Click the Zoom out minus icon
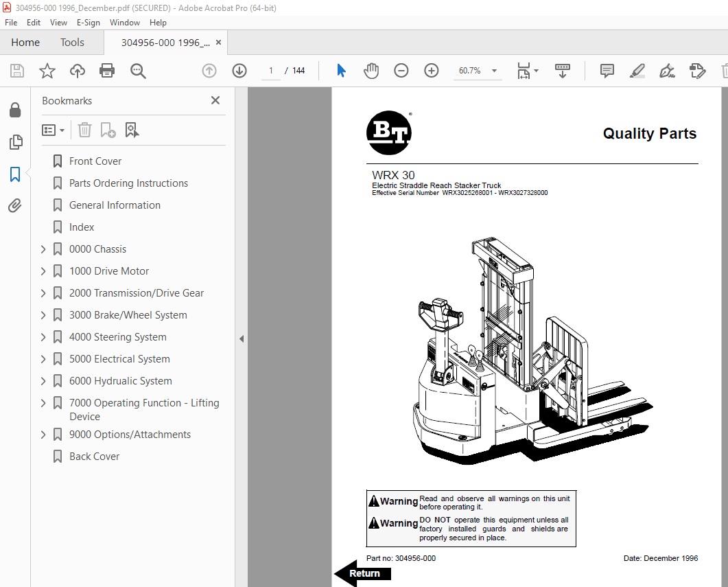The width and height of the screenshot is (728, 587). point(401,71)
